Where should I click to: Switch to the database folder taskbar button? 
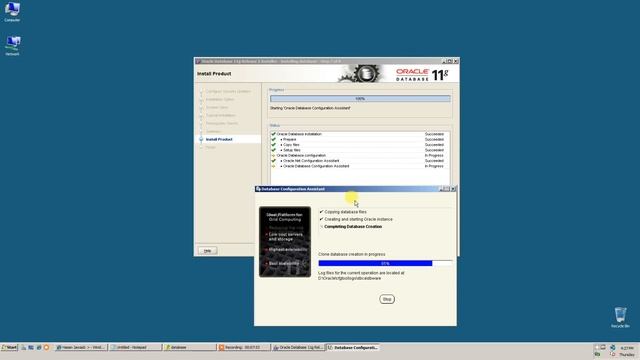[190, 347]
